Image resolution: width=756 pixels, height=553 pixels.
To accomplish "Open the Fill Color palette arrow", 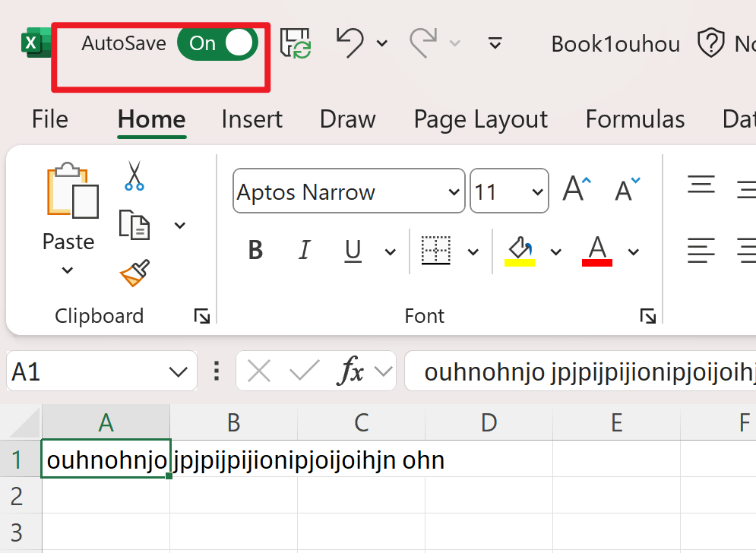I will pos(556,251).
